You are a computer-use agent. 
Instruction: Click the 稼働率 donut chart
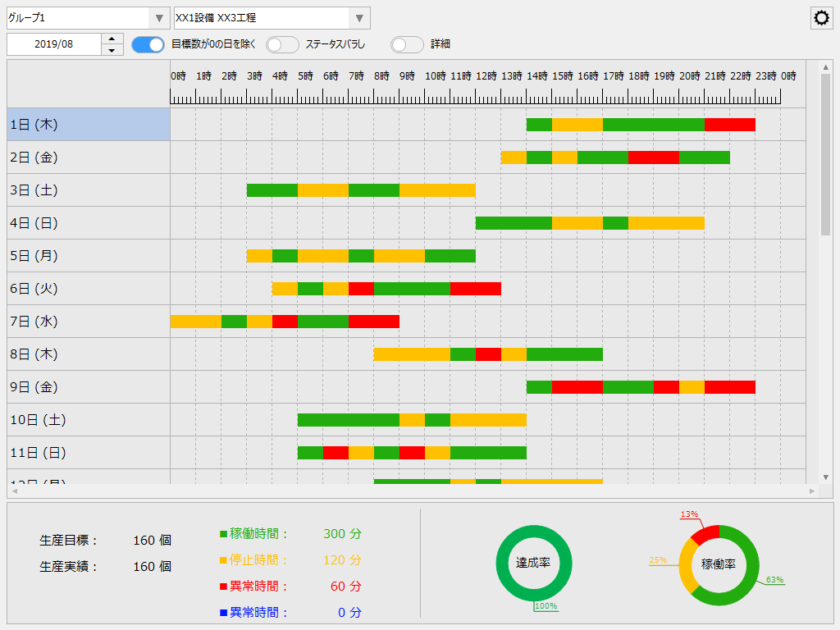pyautogui.click(x=718, y=564)
